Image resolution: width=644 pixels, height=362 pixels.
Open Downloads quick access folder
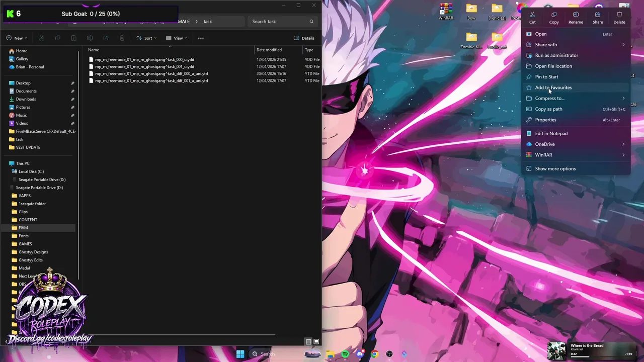[26, 99]
